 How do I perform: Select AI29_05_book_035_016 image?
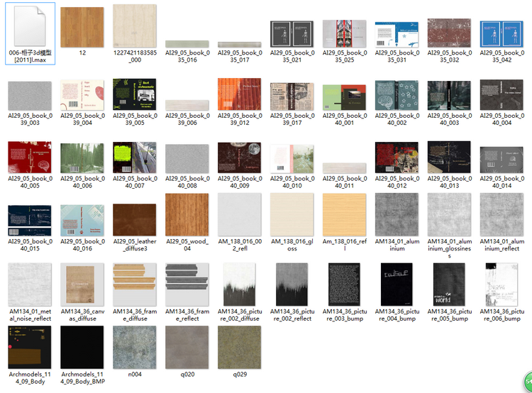[x=187, y=44]
